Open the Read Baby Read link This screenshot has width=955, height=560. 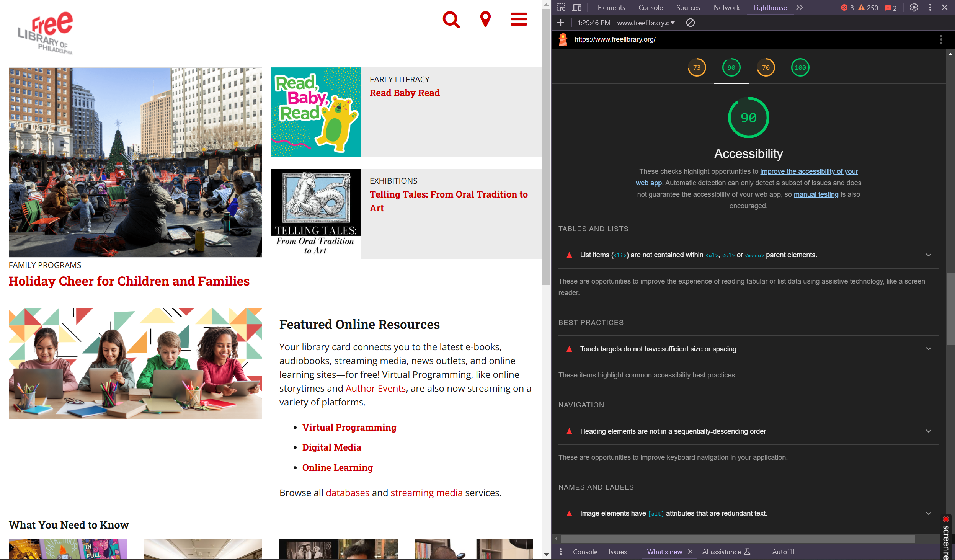pyautogui.click(x=405, y=93)
